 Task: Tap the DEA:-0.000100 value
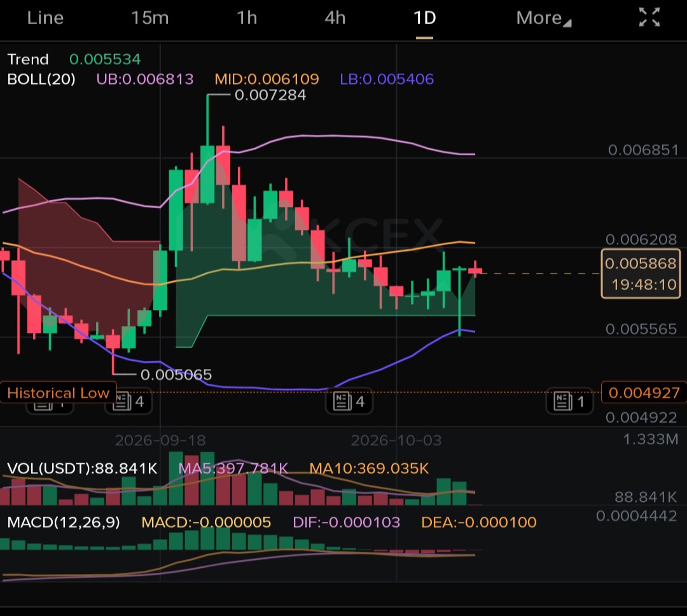479,522
